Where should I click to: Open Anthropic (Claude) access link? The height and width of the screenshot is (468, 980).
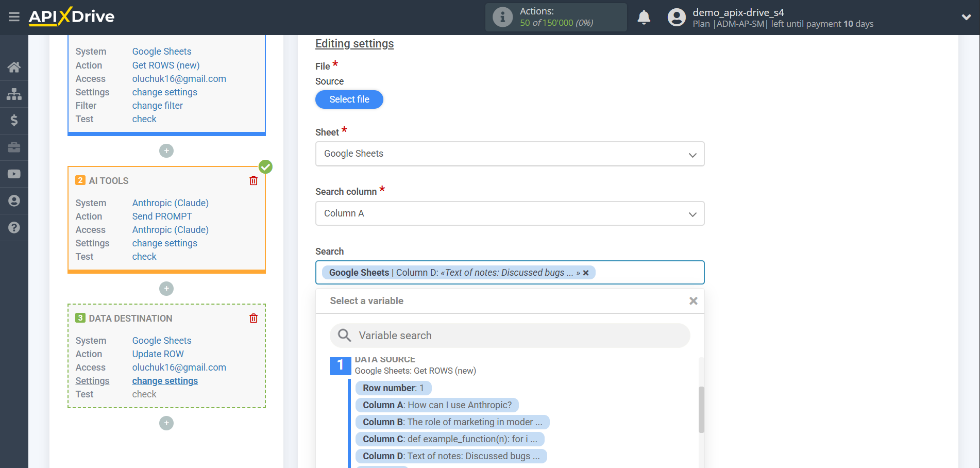[171, 230]
